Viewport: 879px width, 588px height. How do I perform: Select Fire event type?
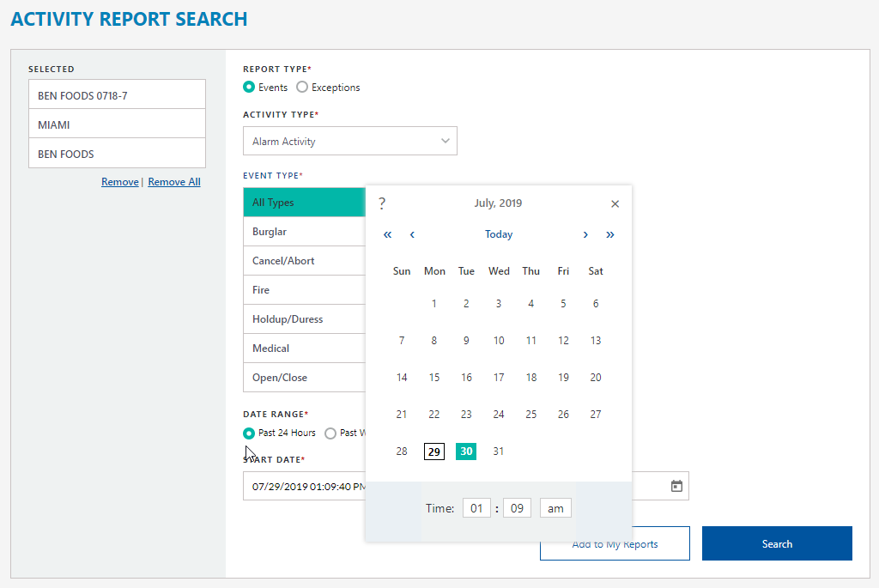(x=305, y=290)
